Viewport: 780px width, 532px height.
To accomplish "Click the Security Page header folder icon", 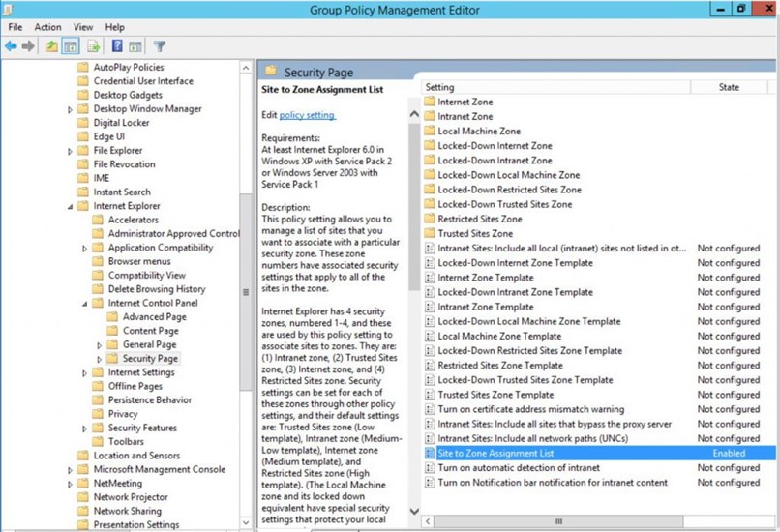I will tap(271, 71).
